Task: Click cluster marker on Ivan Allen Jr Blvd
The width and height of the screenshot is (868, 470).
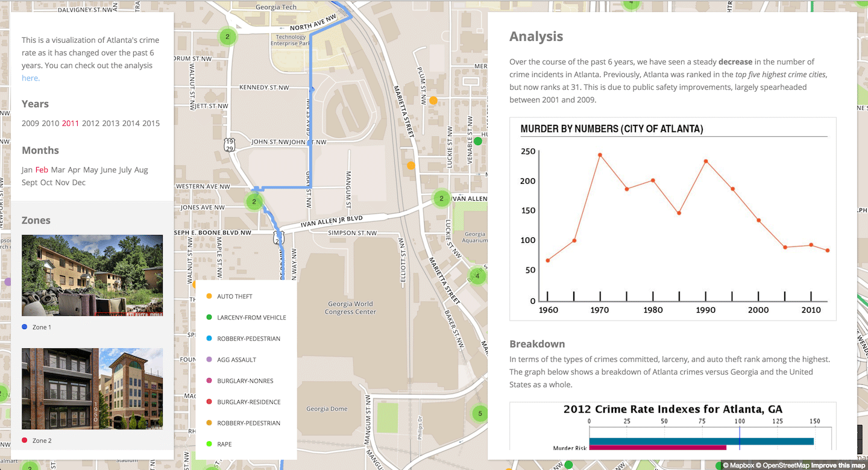Action: (x=442, y=198)
